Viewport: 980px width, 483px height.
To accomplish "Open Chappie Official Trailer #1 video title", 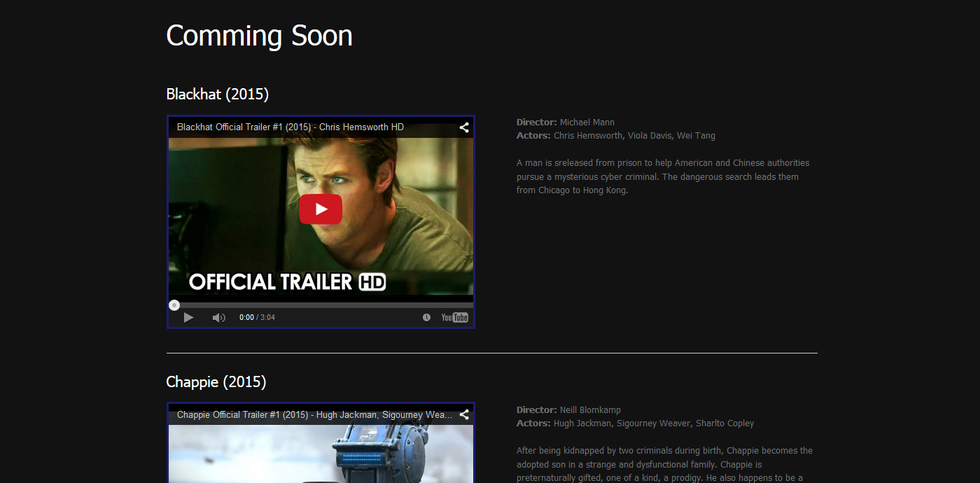I will 314,414.
